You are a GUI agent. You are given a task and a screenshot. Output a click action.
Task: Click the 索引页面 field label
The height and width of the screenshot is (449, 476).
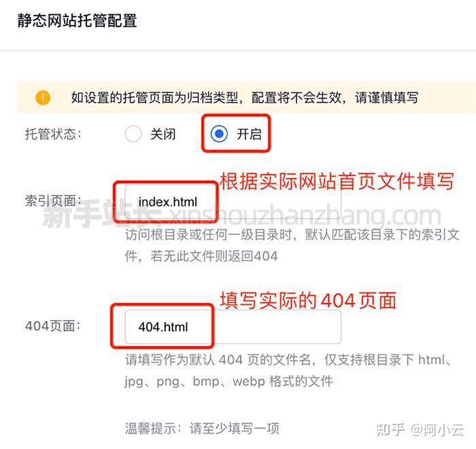coord(53,200)
